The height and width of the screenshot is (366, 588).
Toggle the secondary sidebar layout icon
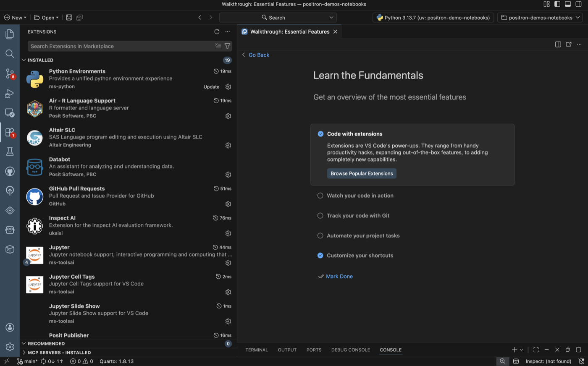[578, 4]
